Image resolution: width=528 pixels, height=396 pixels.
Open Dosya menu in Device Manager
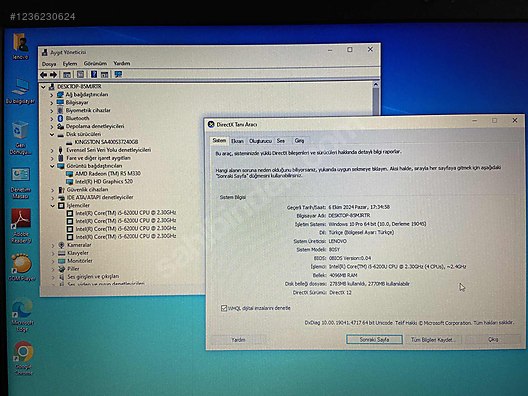pos(49,64)
